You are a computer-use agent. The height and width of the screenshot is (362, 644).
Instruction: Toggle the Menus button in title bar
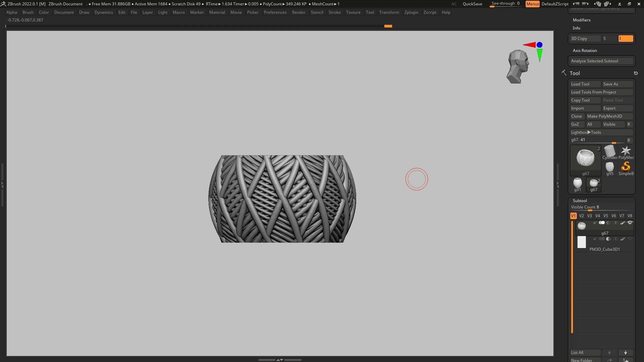tap(532, 4)
